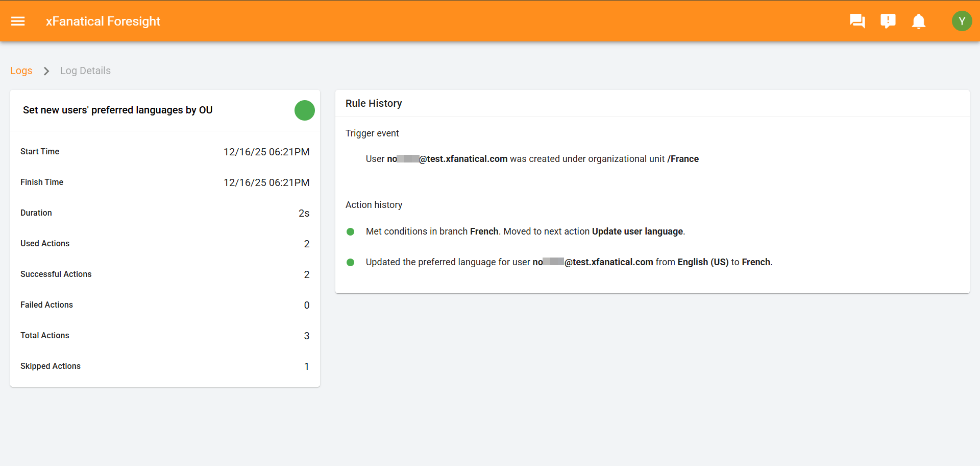The height and width of the screenshot is (466, 980).
Task: Click the Skipped Actions row
Action: (x=50, y=366)
